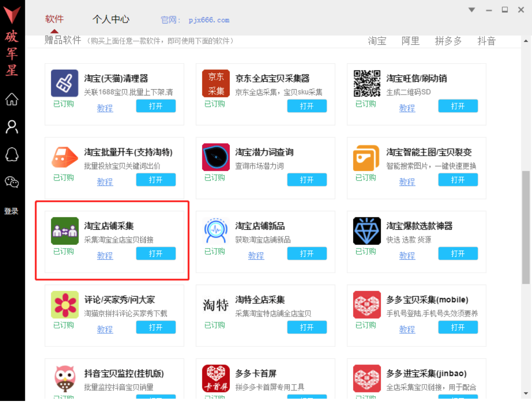Click 打开 for 淘宝(天猫)清理器
Screen dimensions: 532x403
(x=156, y=106)
